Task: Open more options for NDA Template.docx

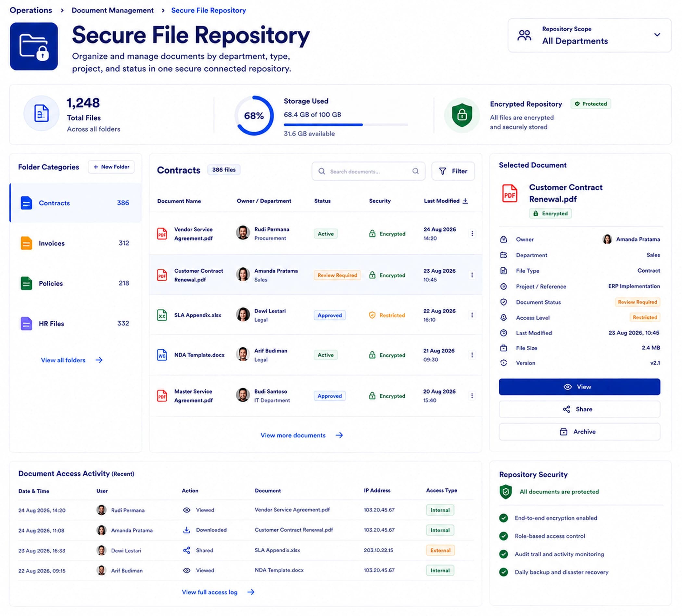Action: (472, 355)
